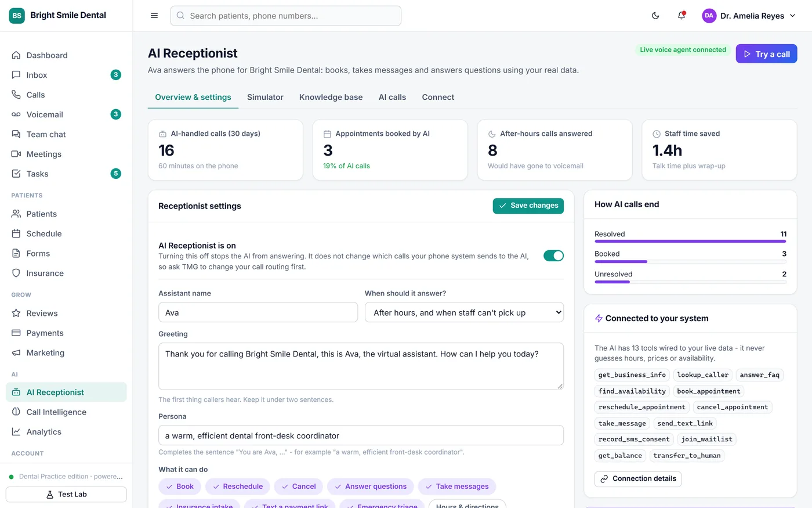Open Meetings page

coord(66,154)
